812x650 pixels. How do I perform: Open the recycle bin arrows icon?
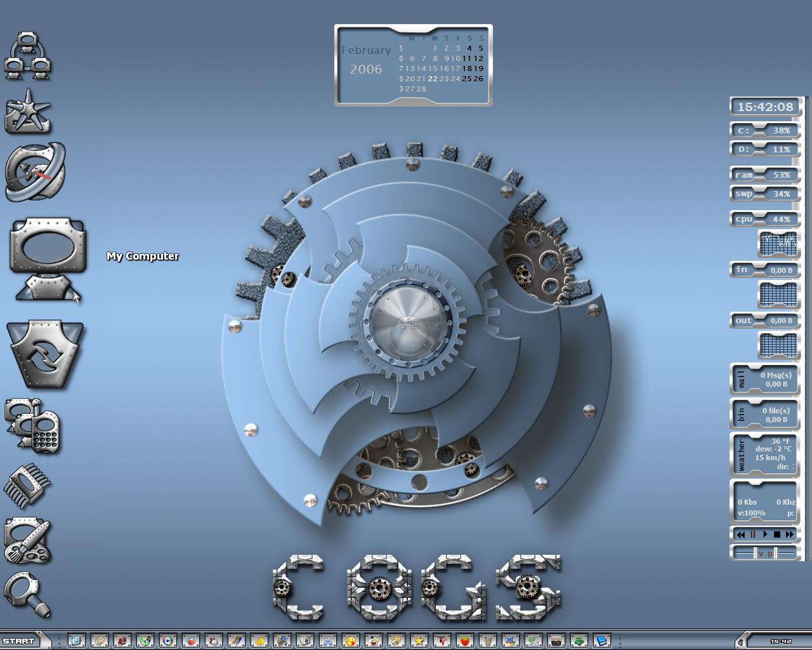click(x=45, y=355)
